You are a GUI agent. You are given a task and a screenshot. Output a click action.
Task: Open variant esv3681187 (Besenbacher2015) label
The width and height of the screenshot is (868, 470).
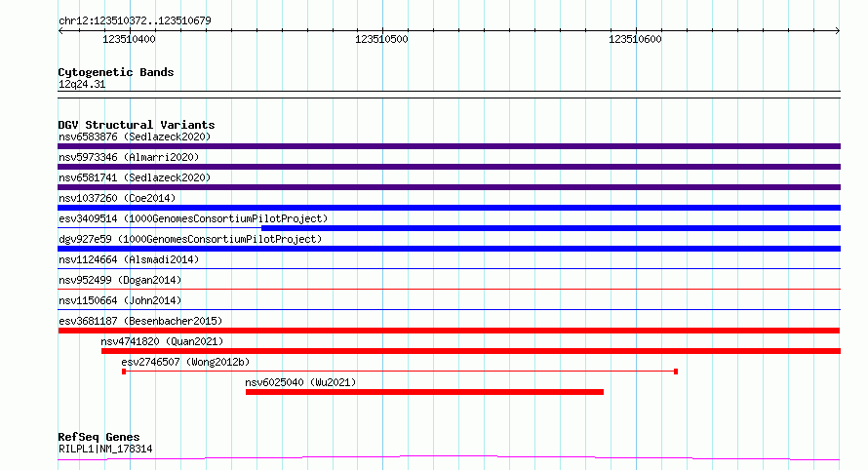[140, 321]
